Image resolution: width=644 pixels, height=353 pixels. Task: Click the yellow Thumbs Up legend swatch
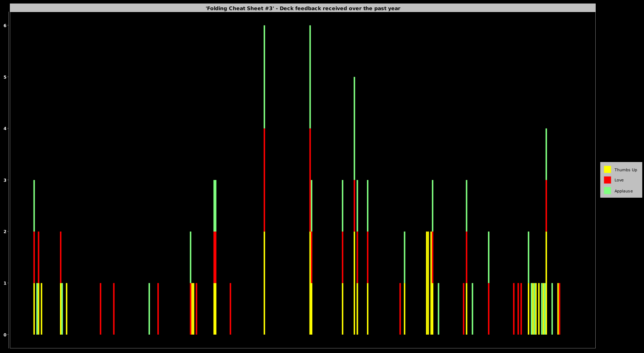click(x=607, y=169)
